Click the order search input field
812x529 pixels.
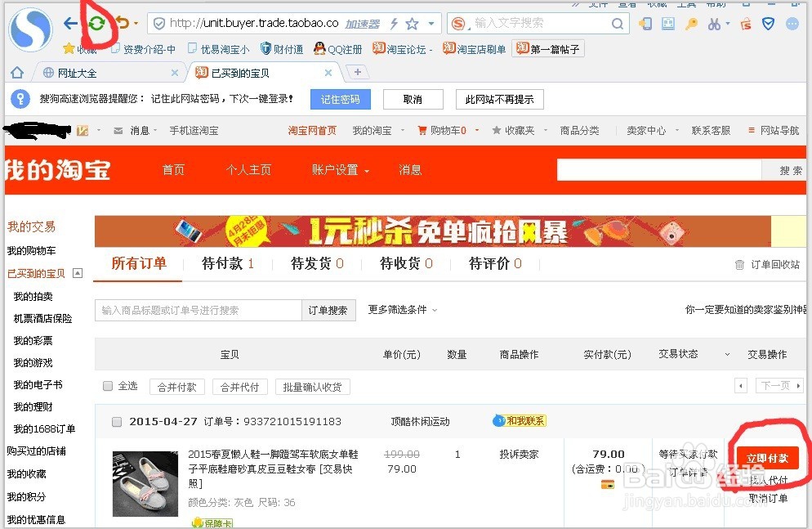point(199,311)
